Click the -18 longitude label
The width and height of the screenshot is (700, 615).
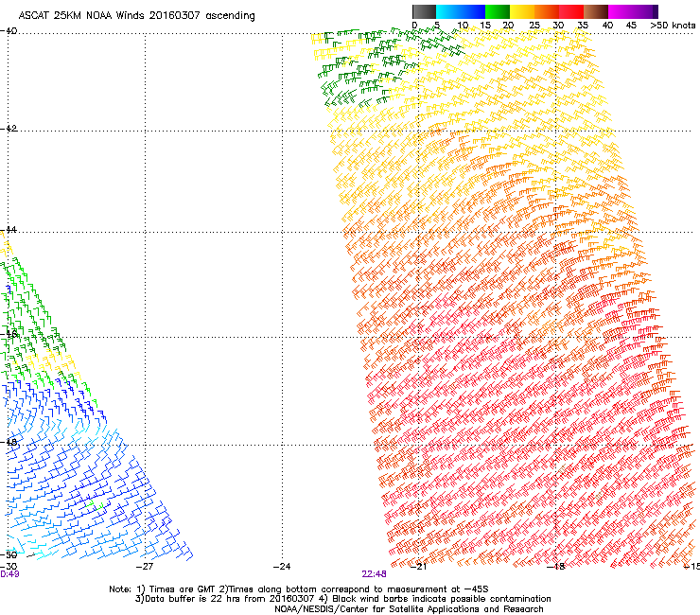coord(556,567)
